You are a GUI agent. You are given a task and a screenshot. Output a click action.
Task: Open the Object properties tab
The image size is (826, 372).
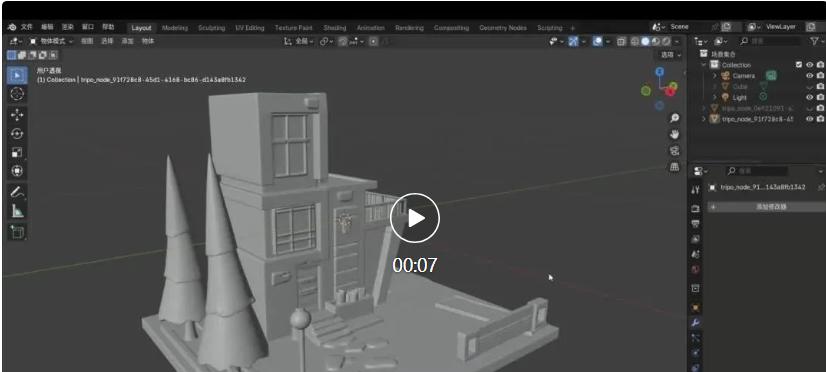pyautogui.click(x=695, y=307)
